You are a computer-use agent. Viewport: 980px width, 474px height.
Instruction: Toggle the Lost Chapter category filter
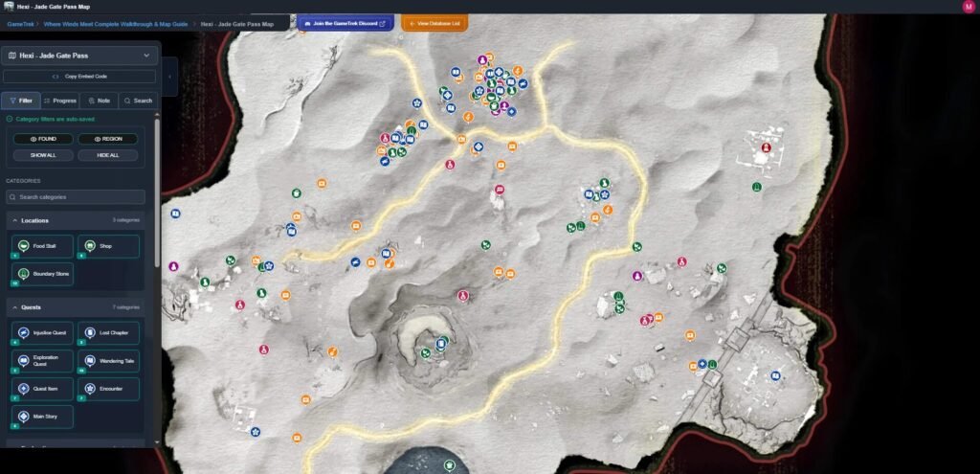pos(107,333)
